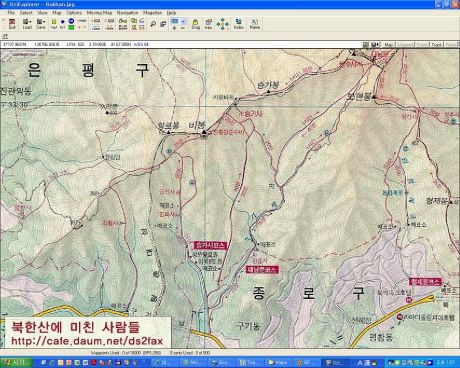Open the Load toolbar icon
The height and width of the screenshot is (368, 460).
[26, 24]
